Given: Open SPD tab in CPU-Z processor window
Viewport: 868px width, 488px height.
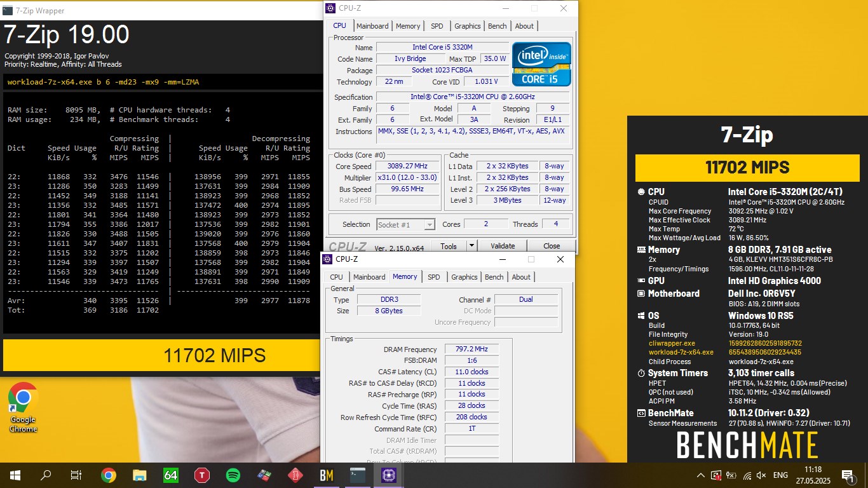Looking at the screenshot, I should (x=437, y=26).
